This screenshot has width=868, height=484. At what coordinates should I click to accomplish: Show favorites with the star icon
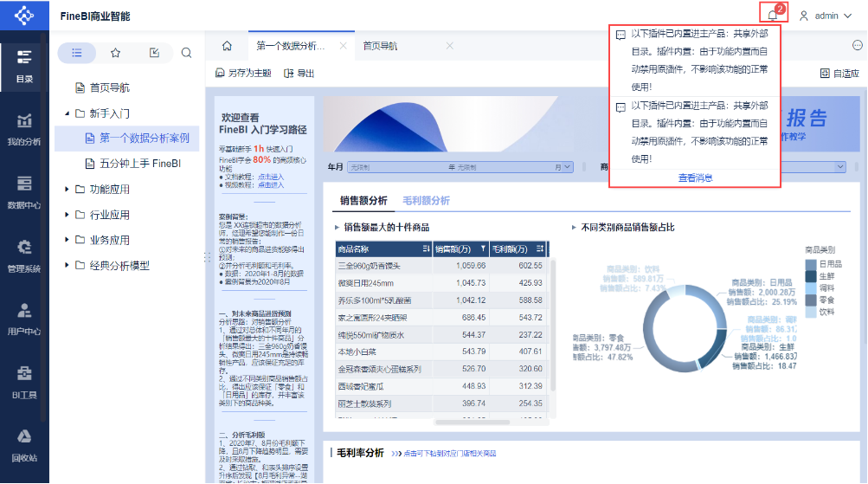click(x=115, y=53)
